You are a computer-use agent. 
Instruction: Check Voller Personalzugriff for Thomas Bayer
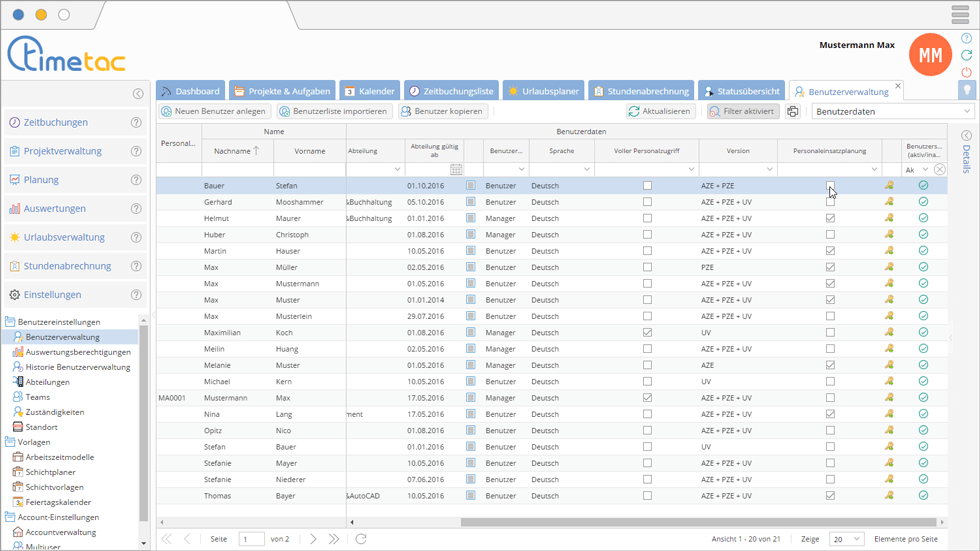pos(647,496)
